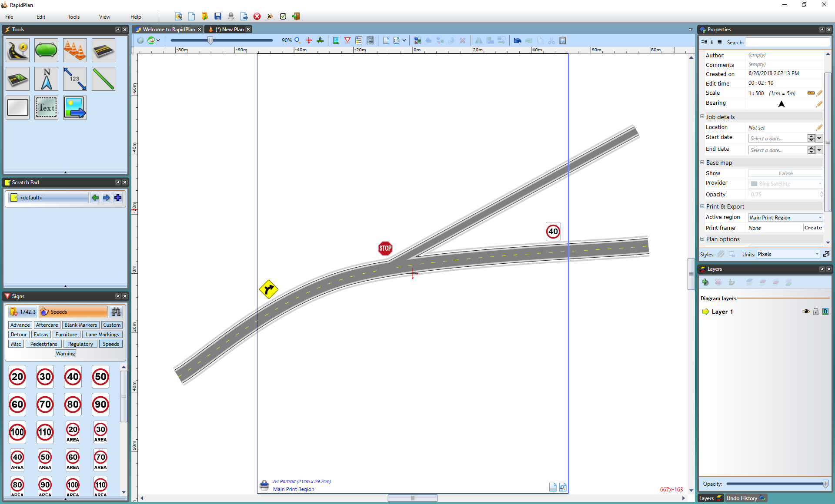Click the zoom magnifier icon next to 90%
Screen dimensions: 835x504
click(x=297, y=40)
